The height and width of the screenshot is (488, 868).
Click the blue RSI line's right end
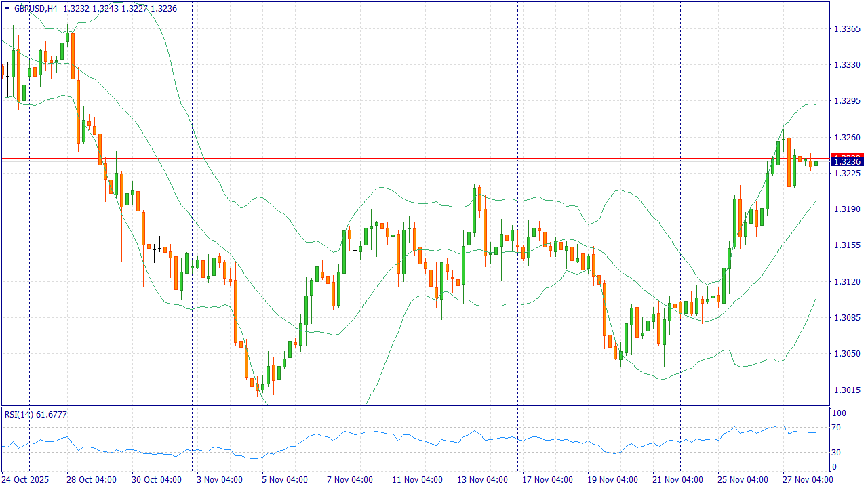815,432
